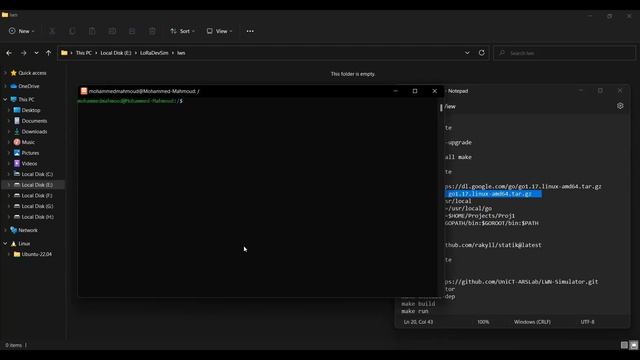Select This PC in navigation pane

point(26,99)
